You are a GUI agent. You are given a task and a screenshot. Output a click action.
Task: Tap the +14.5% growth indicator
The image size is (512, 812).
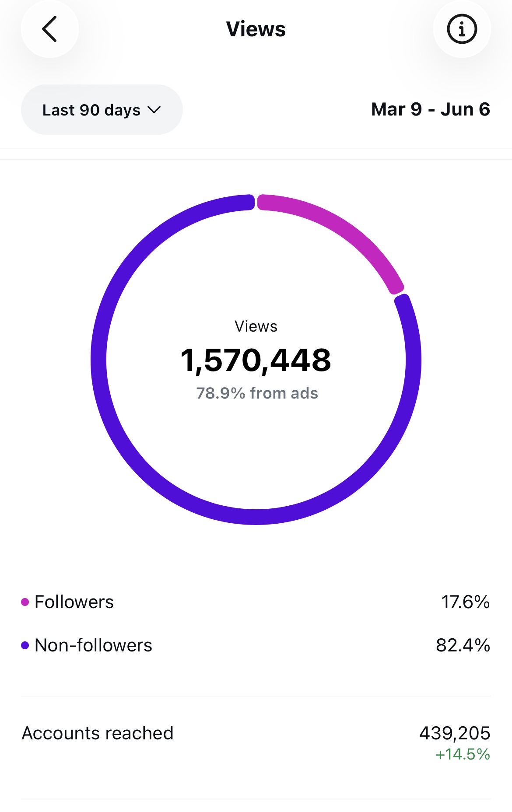click(x=463, y=754)
